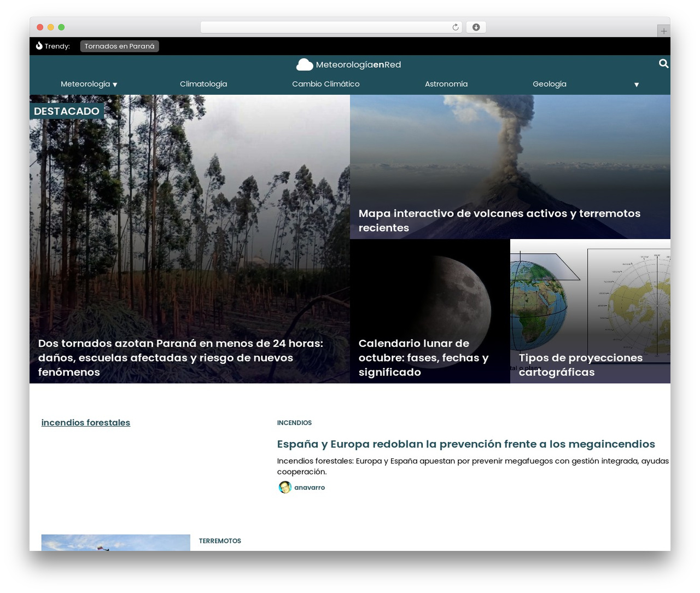Click the Trendy flame icon
Viewport: 700px width, 593px height.
click(39, 46)
